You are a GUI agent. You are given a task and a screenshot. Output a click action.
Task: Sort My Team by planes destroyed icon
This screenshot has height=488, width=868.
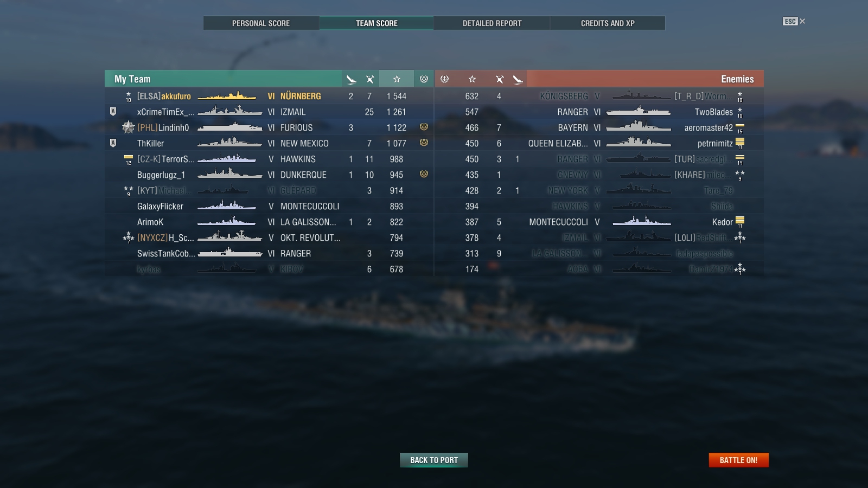click(351, 79)
